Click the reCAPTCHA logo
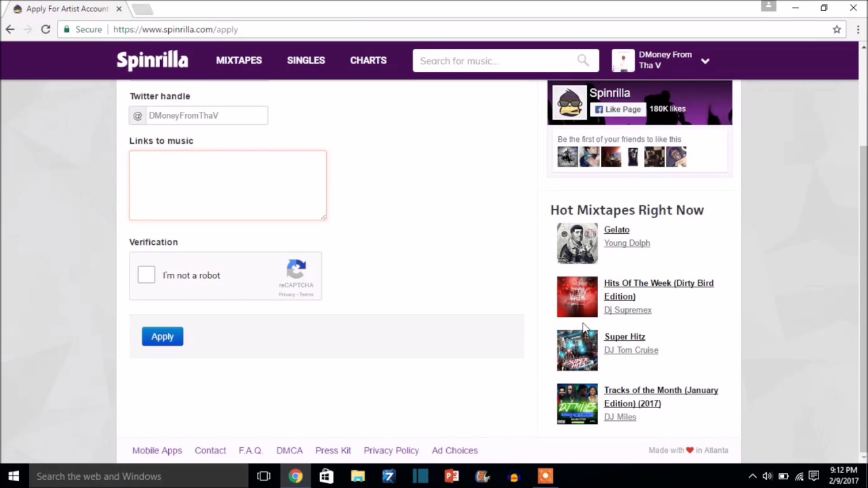868x488 pixels. pos(296,269)
